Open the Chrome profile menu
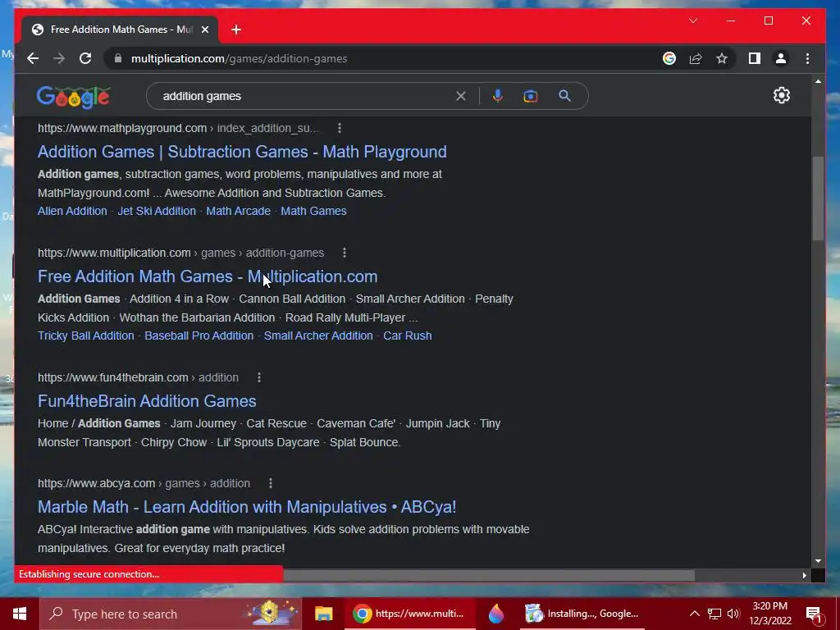 click(x=781, y=58)
